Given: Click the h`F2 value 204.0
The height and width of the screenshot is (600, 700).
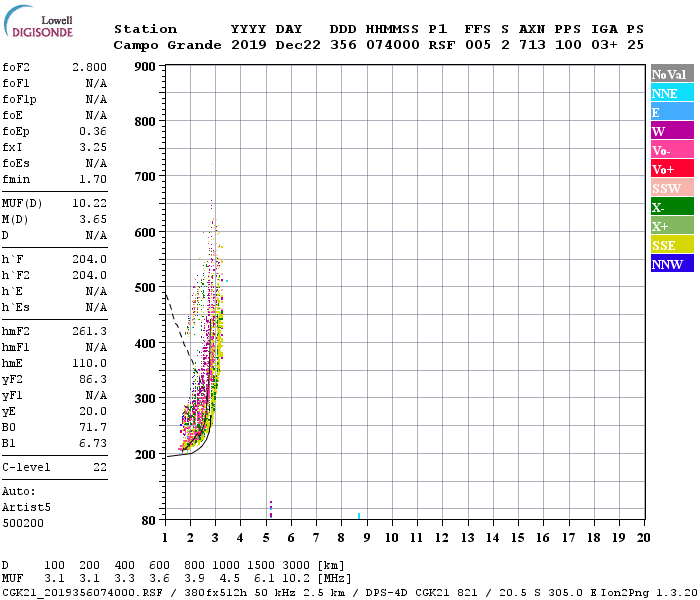Looking at the screenshot, I should pos(89,275).
